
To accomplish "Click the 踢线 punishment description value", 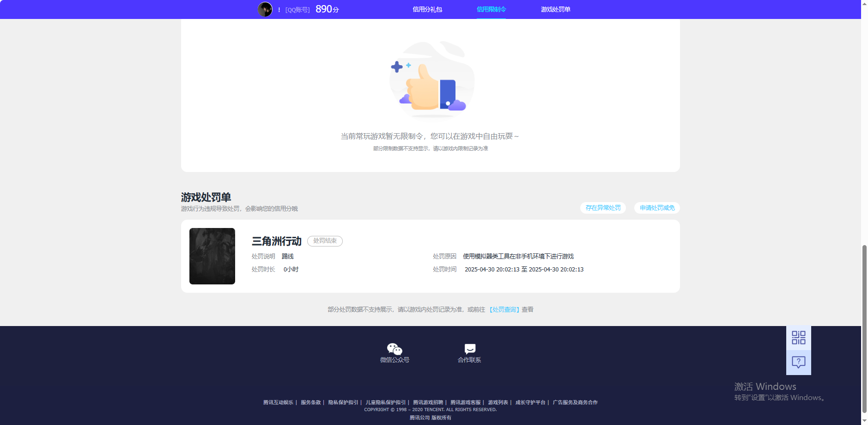I will tap(287, 256).
